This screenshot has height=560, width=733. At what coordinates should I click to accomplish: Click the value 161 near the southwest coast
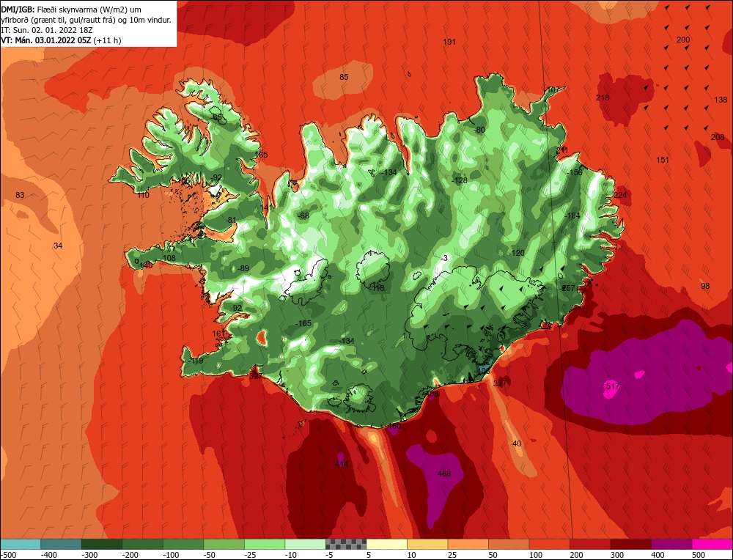(218, 334)
